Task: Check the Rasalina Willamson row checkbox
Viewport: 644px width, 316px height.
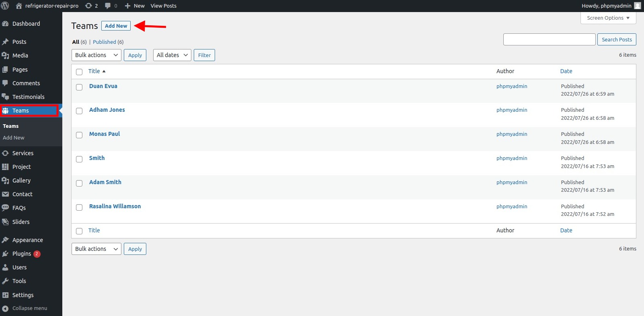Action: (x=79, y=207)
